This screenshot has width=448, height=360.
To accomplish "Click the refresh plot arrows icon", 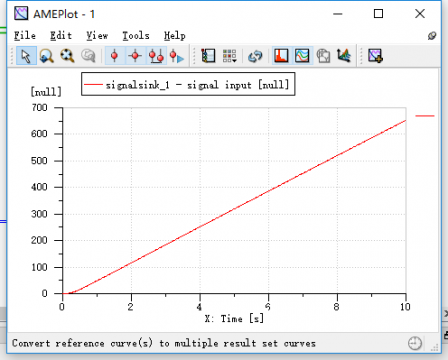I will tap(255, 56).
